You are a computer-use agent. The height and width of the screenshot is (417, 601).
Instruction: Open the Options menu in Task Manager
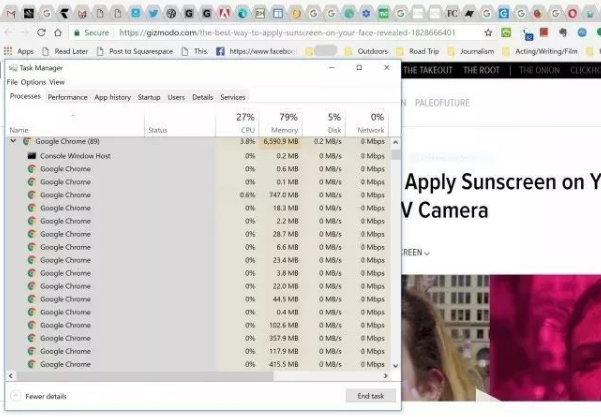pos(33,82)
